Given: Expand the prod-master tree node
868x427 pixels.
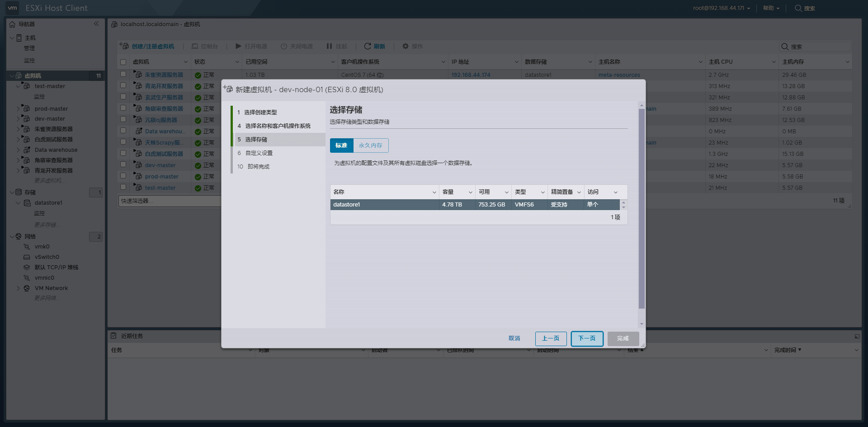Looking at the screenshot, I should click(18, 108).
